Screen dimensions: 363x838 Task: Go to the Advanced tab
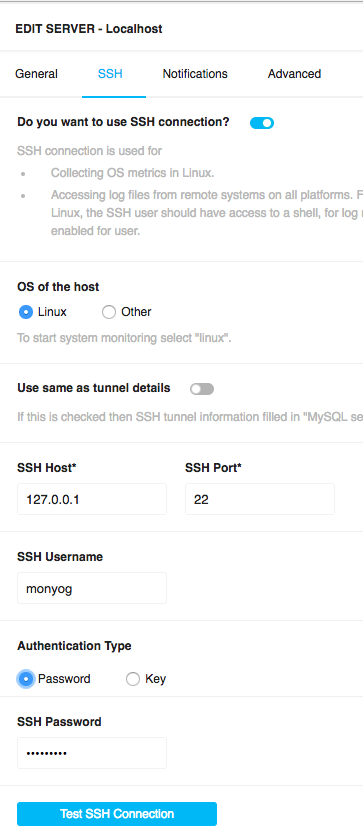click(294, 74)
